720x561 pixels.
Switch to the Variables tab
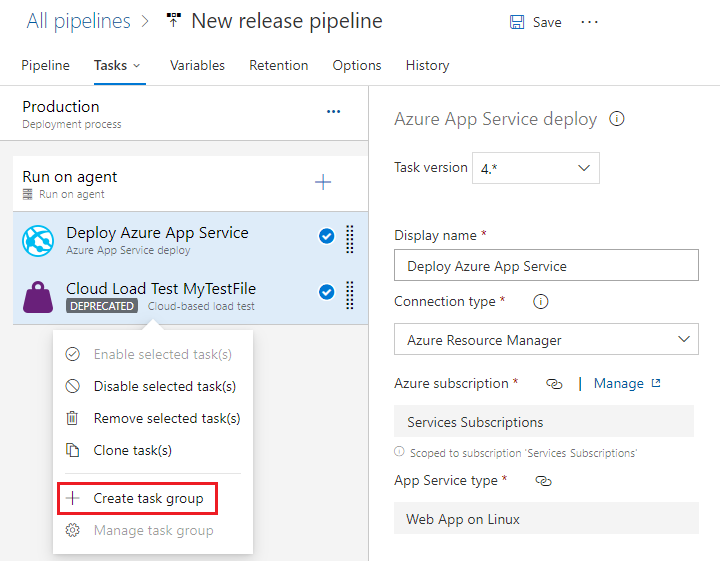[197, 65]
